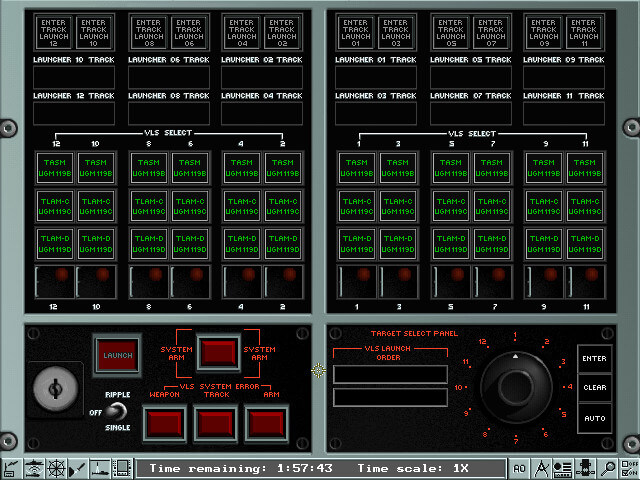
Task: Click the AO toolbar icon
Action: [x=519, y=469]
